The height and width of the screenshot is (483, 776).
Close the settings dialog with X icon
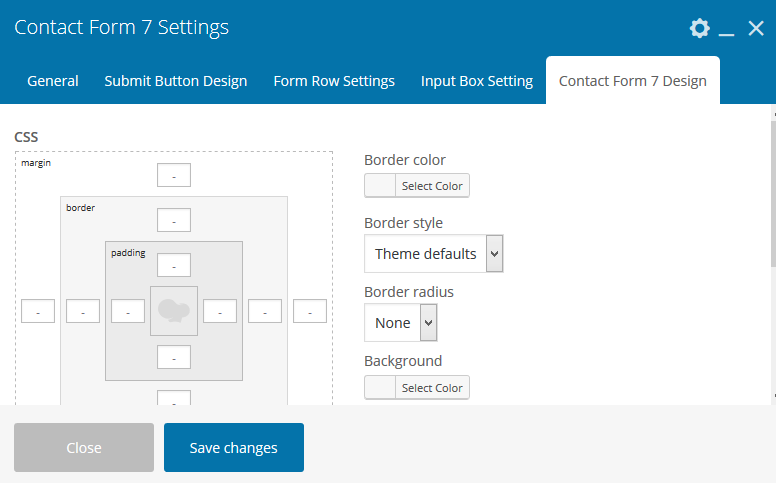(756, 28)
